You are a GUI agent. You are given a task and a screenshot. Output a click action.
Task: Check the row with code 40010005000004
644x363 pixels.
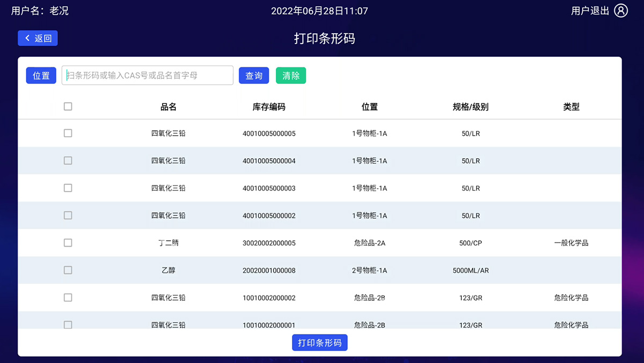68,160
